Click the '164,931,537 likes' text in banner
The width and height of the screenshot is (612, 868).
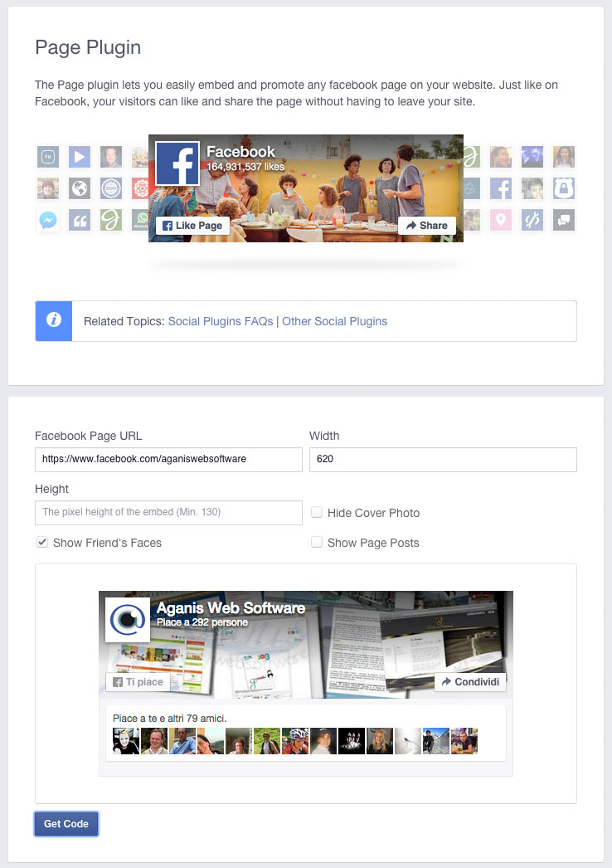(x=245, y=166)
